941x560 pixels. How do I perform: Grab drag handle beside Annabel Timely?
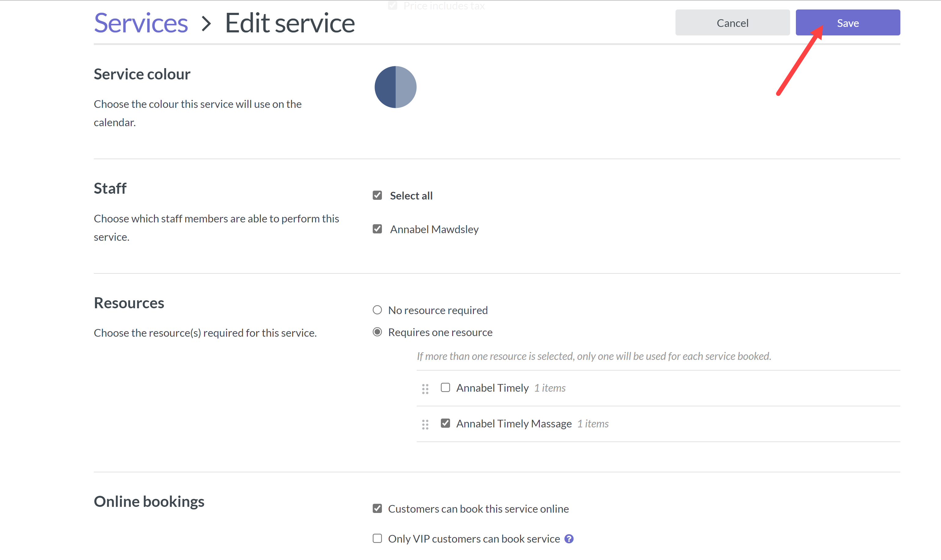pyautogui.click(x=425, y=389)
